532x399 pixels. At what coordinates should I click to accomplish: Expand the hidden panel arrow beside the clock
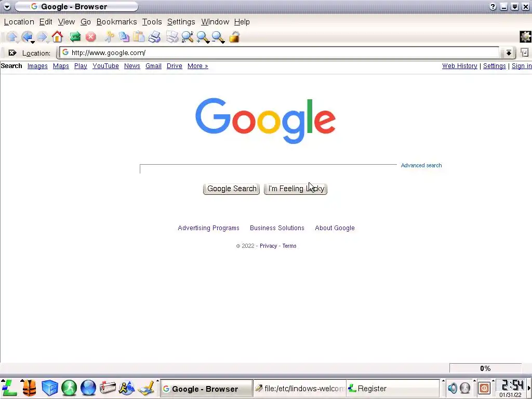528,388
